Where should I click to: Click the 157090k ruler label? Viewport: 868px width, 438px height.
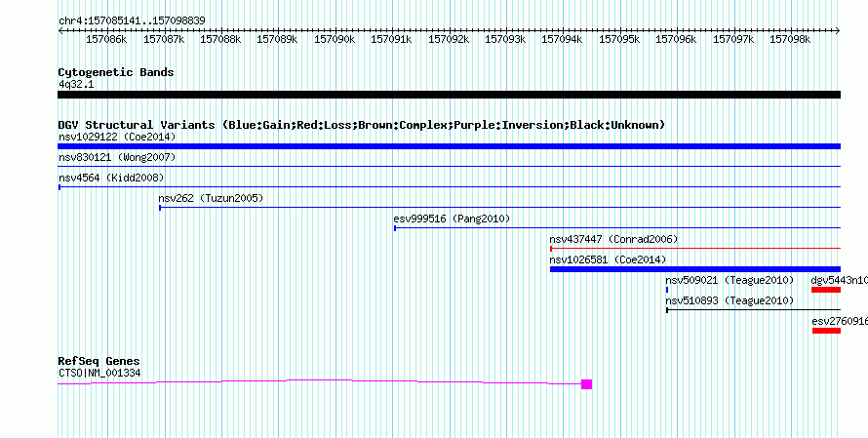click(335, 40)
